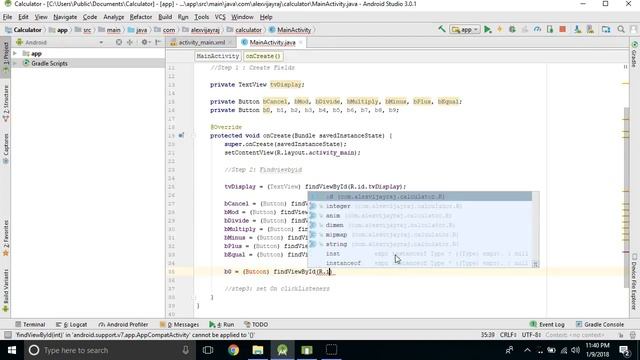Click the override gutter icon beside onCreate

(181, 136)
